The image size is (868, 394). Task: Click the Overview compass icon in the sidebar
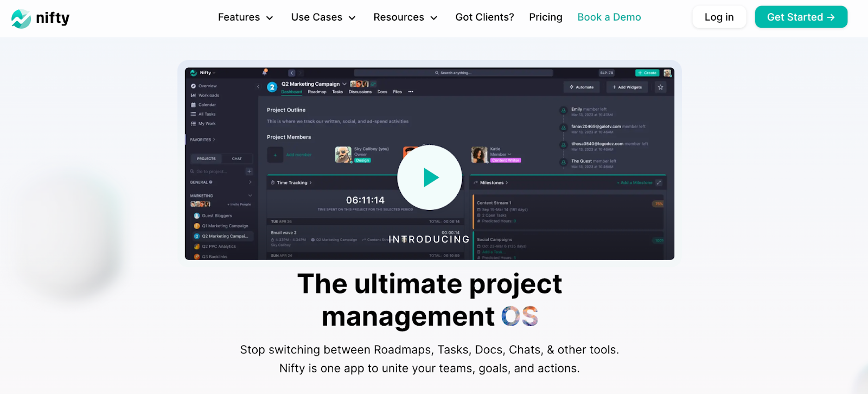tap(193, 86)
